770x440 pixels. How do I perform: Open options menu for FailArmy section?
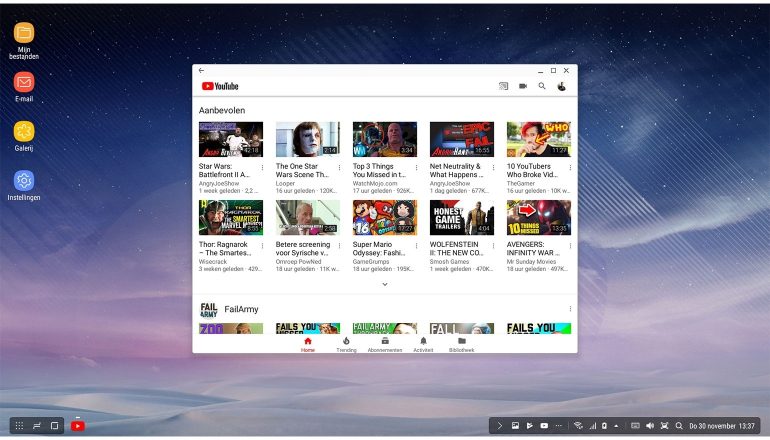click(x=570, y=309)
